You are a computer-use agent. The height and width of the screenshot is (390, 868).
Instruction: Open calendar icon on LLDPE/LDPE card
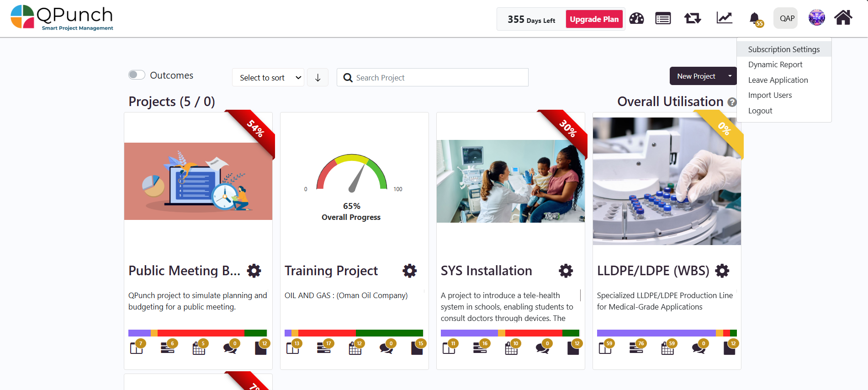tap(667, 348)
